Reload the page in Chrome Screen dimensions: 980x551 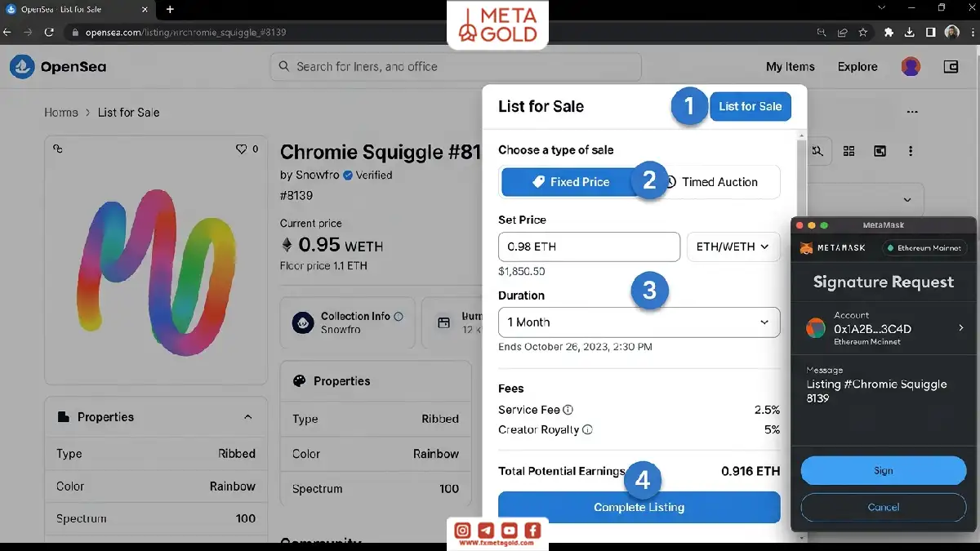[48, 32]
